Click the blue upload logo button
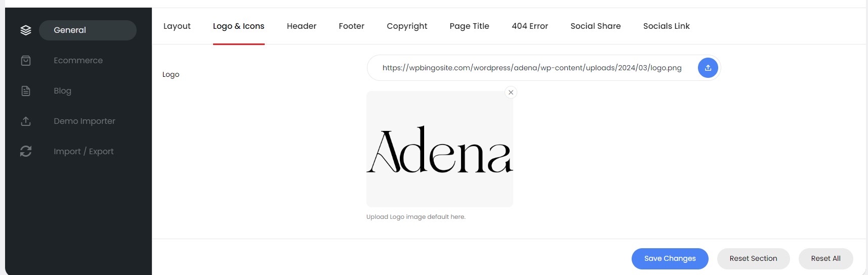This screenshot has height=275, width=868. click(708, 68)
